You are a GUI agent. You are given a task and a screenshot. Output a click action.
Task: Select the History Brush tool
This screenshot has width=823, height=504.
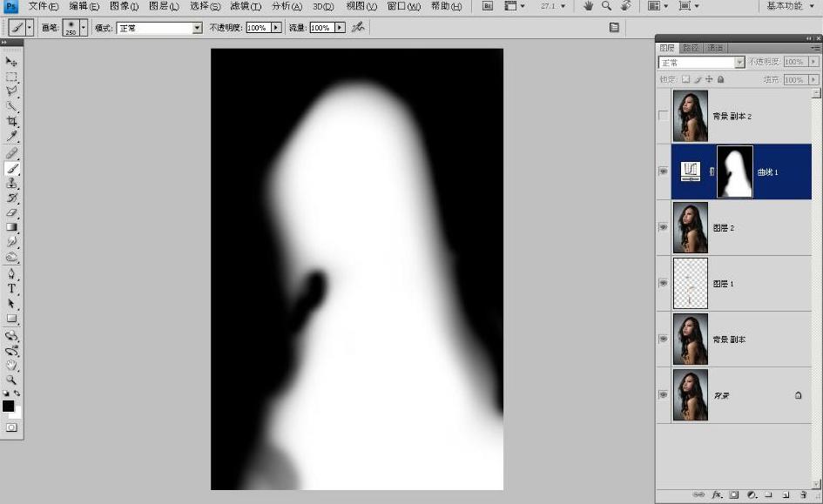pyautogui.click(x=11, y=198)
